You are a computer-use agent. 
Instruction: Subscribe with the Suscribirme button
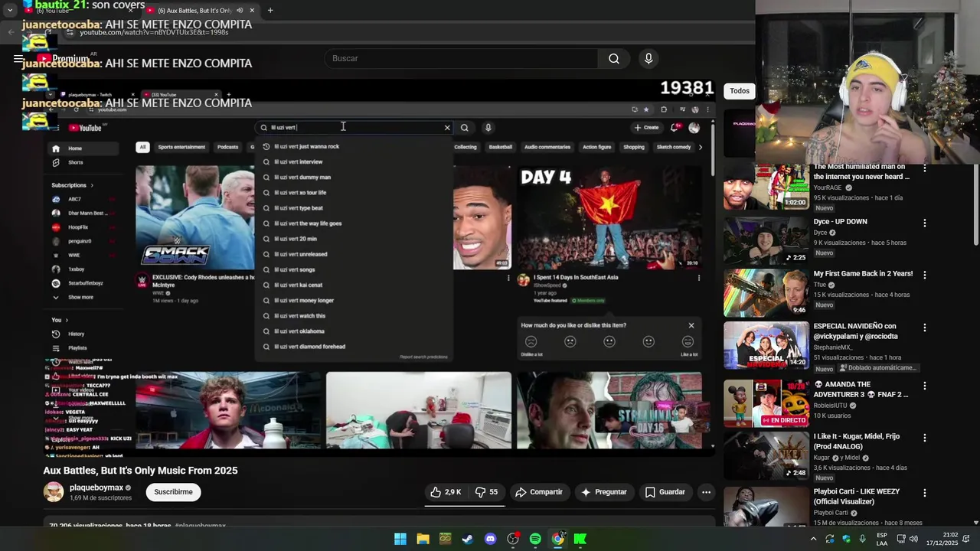(x=174, y=492)
